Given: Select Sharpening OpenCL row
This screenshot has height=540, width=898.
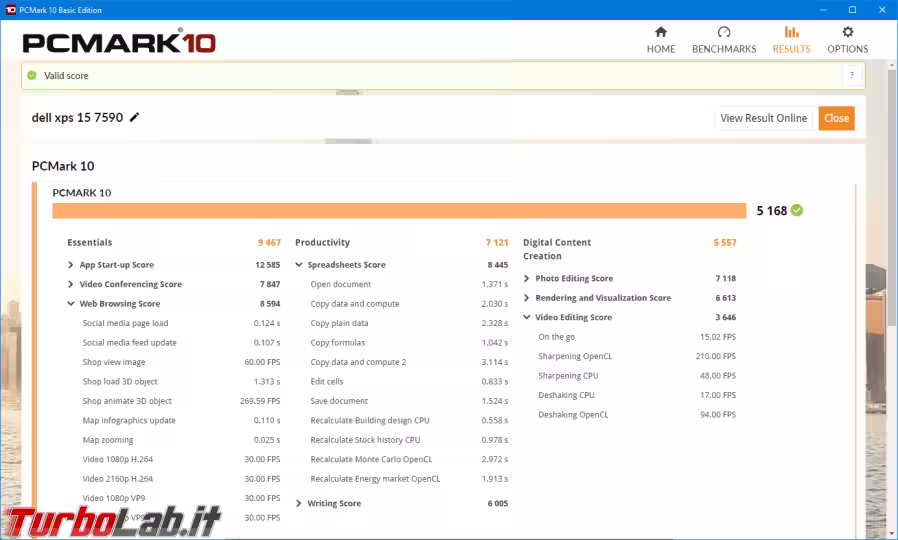Looking at the screenshot, I should coord(637,357).
